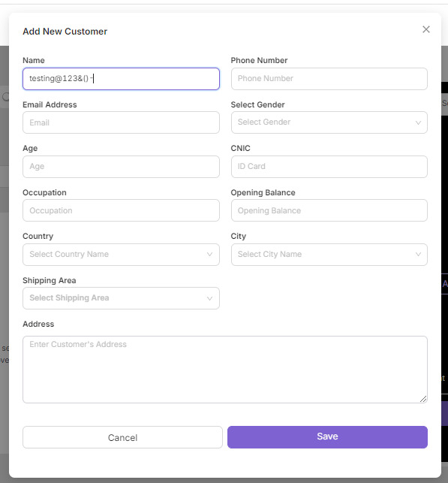The width and height of the screenshot is (448, 483).
Task: Click the City dropdown chevron icon
Action: [418, 255]
